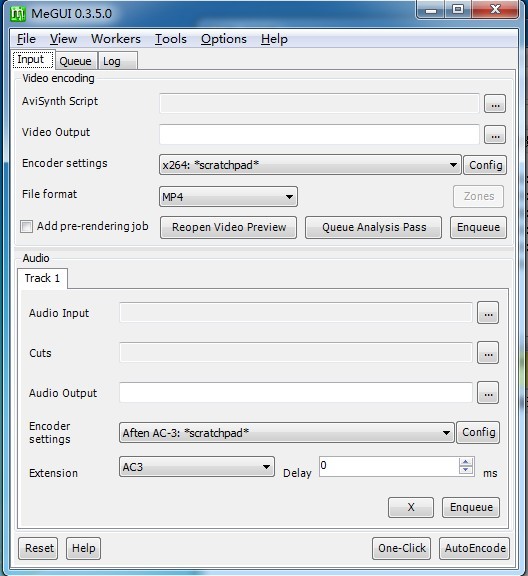Open the audio Cuts file browser
This screenshot has width=528, height=576.
pyautogui.click(x=488, y=353)
